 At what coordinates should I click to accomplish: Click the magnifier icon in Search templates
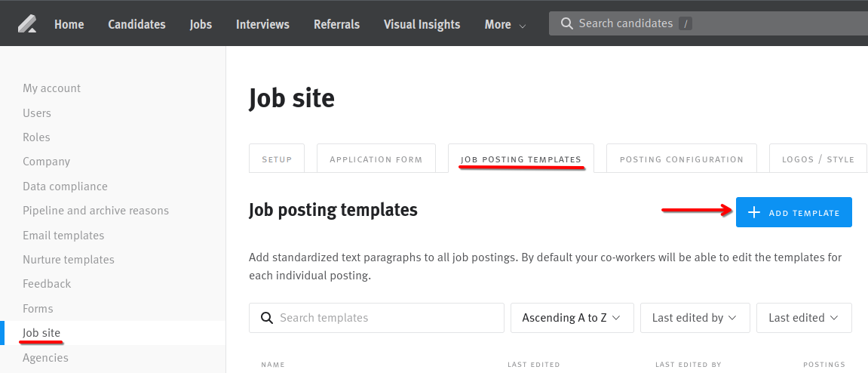[x=267, y=318]
